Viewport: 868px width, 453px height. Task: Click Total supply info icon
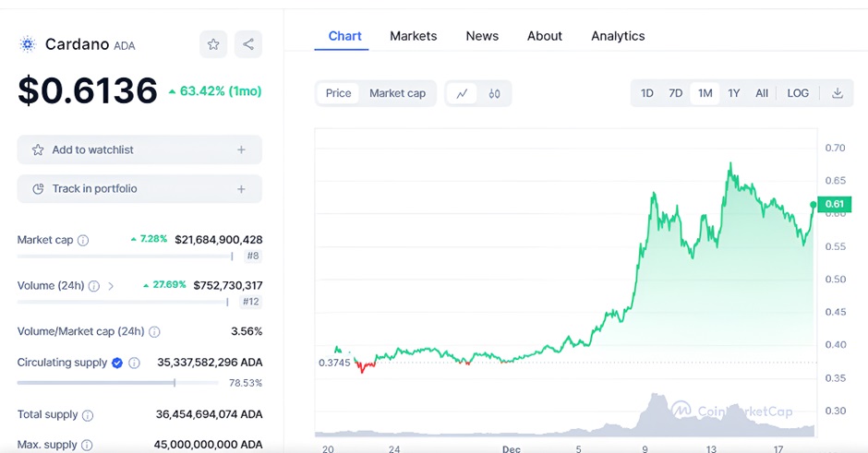(x=88, y=415)
